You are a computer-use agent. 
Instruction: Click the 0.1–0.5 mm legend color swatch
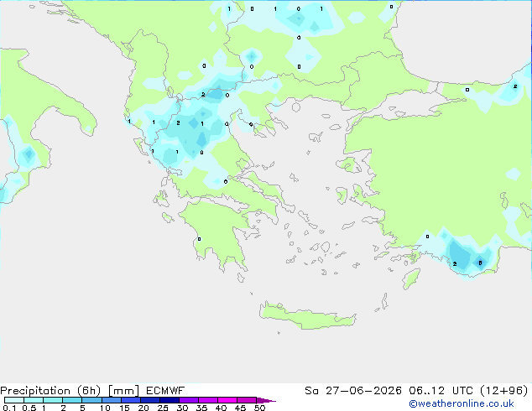pyautogui.click(x=14, y=400)
